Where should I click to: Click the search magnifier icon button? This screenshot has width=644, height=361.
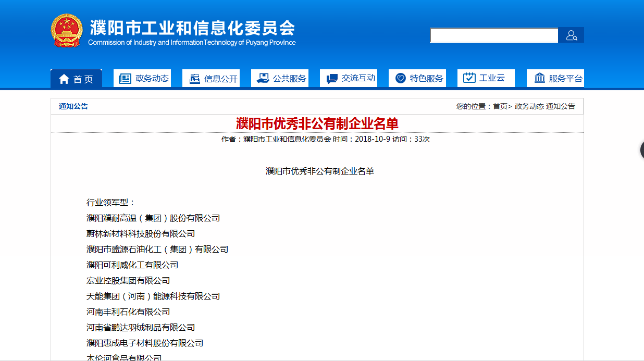tap(571, 35)
